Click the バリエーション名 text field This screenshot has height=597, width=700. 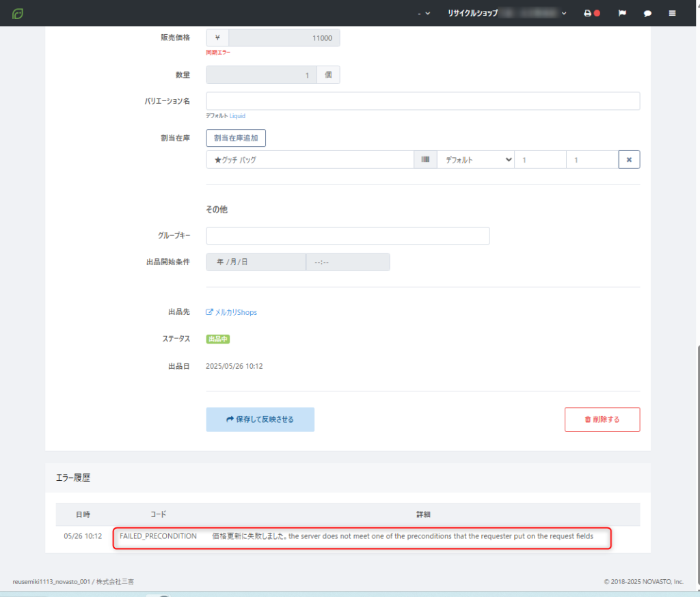point(422,101)
